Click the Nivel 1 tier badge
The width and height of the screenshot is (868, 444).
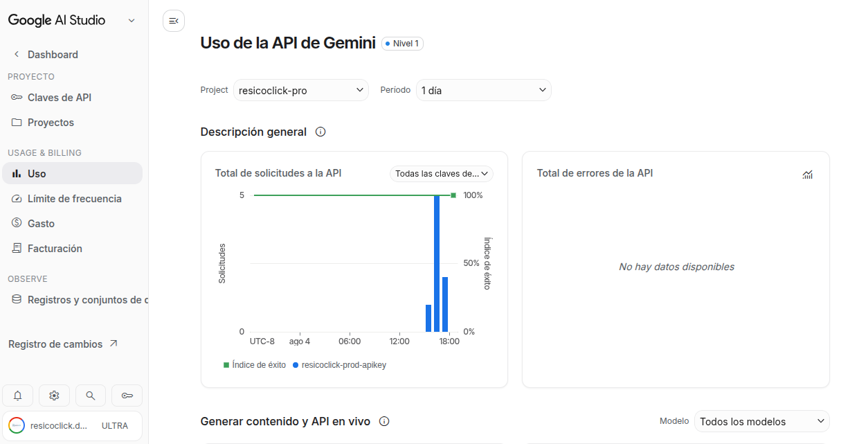click(x=402, y=44)
